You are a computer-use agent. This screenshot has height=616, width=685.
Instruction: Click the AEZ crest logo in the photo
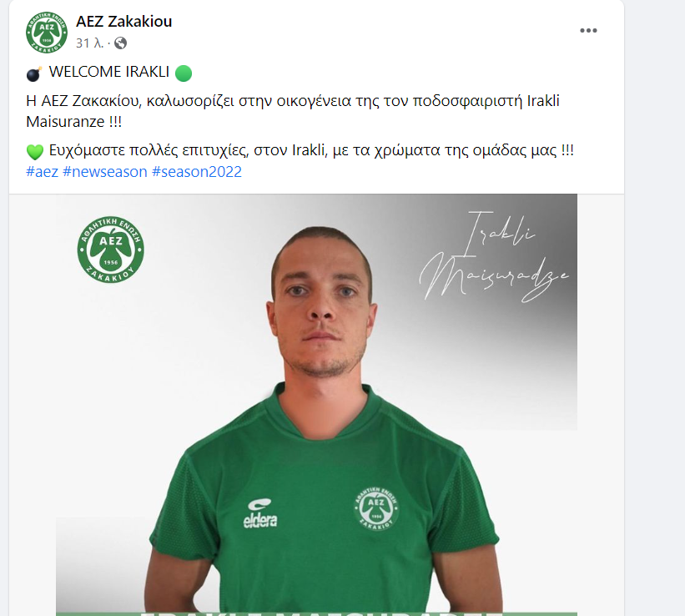click(x=110, y=250)
